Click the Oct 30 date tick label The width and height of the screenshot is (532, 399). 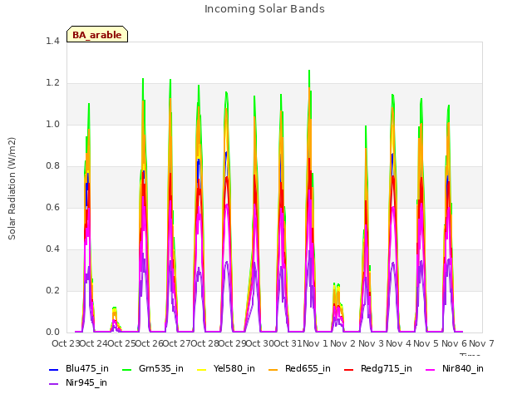[x=259, y=343]
